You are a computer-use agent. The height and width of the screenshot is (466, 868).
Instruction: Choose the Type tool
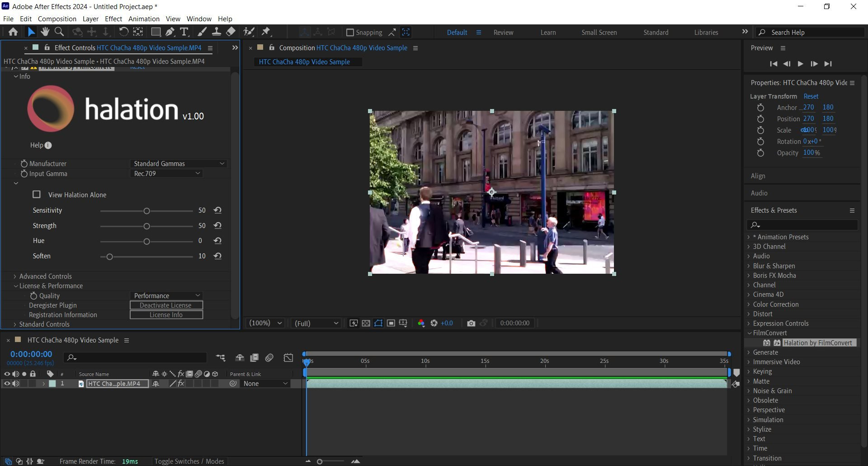(x=184, y=32)
